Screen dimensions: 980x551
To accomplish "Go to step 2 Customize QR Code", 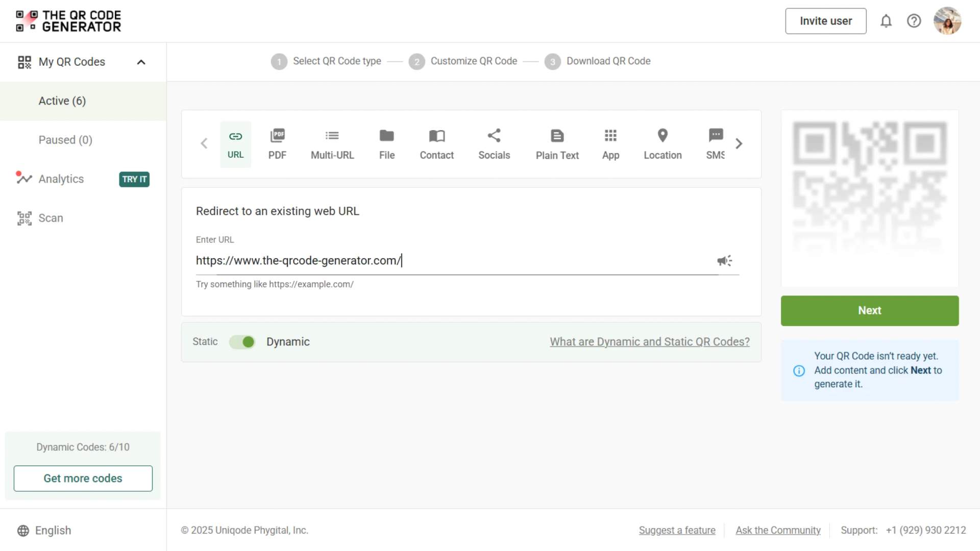I will (x=463, y=61).
